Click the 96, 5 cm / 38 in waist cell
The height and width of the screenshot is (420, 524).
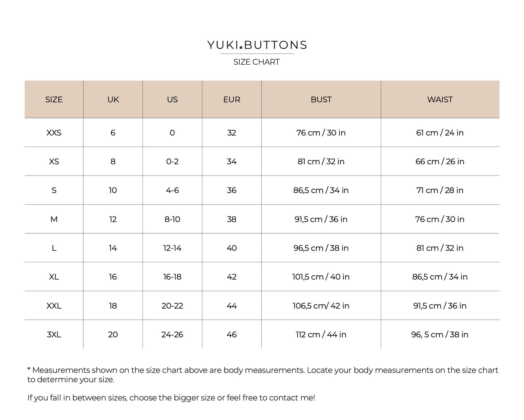[x=440, y=334]
